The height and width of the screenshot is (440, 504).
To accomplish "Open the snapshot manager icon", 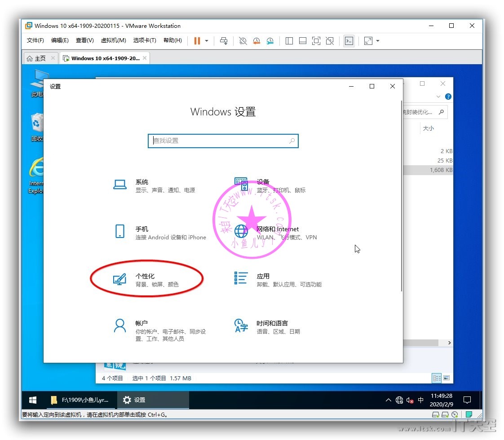I will (270, 41).
